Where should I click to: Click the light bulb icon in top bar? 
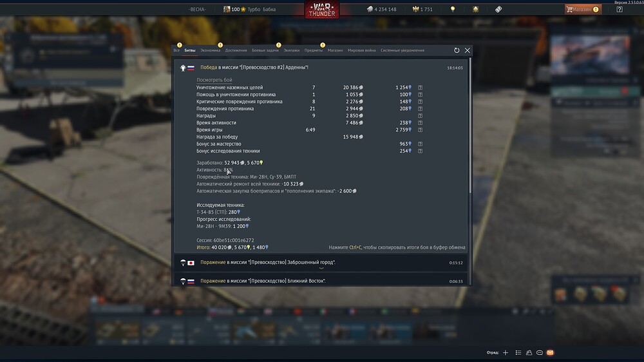453,10
